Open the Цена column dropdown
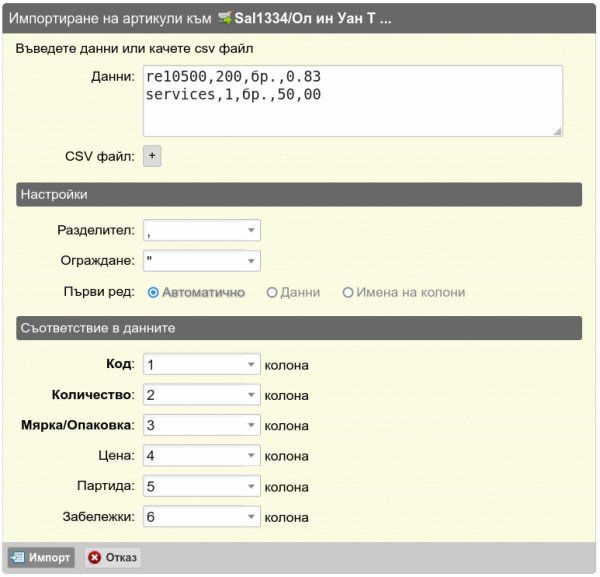This screenshot has height=577, width=600. 202,455
